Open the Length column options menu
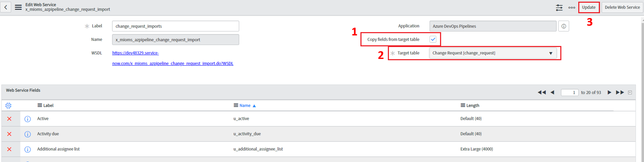Image resolution: width=644 pixels, height=162 pixels. point(463,105)
